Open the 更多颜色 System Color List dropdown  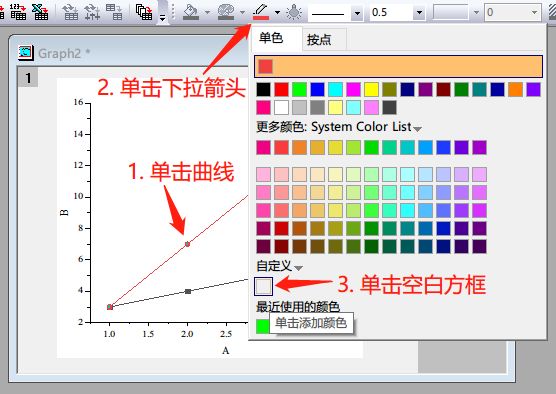click(417, 129)
